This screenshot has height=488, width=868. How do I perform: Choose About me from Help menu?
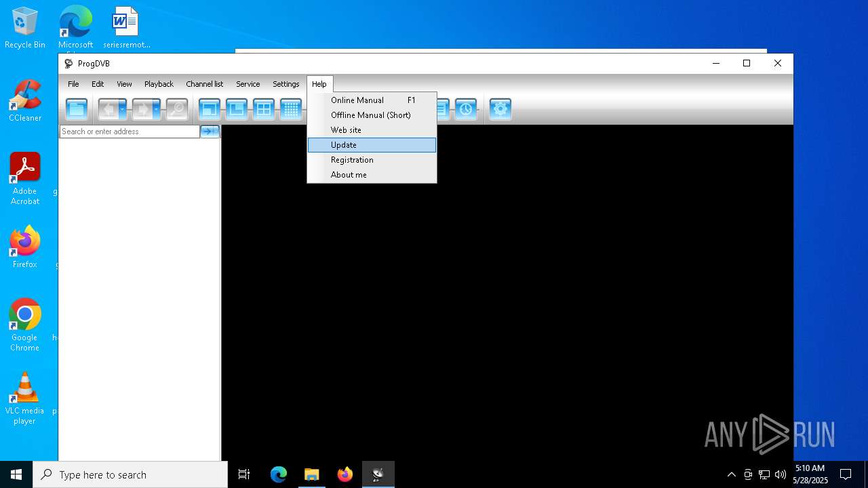(x=372, y=175)
